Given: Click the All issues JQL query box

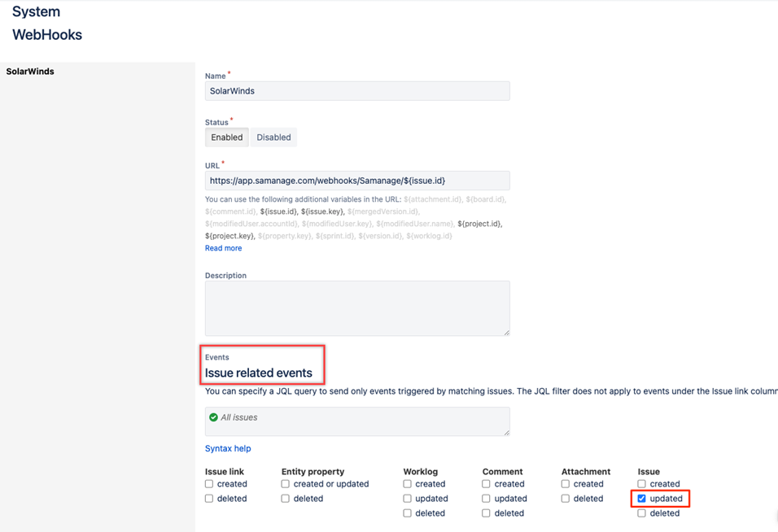Looking at the screenshot, I should coord(357,421).
